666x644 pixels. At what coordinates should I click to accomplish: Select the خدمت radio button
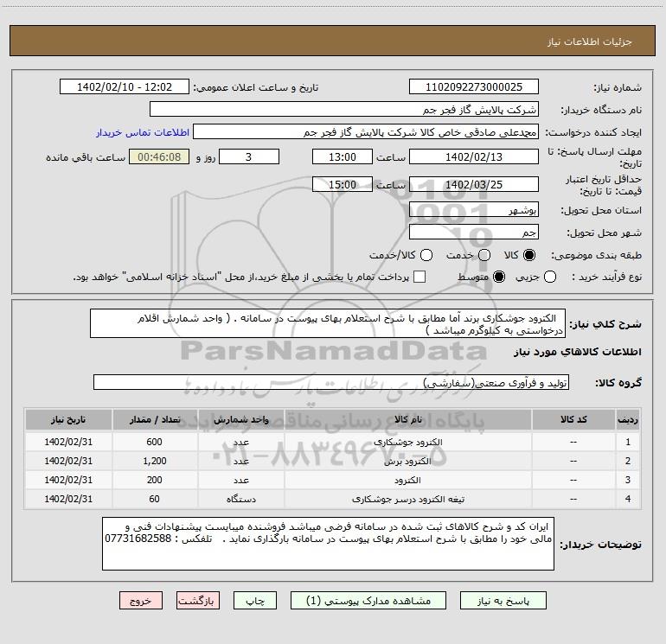coord(484,255)
